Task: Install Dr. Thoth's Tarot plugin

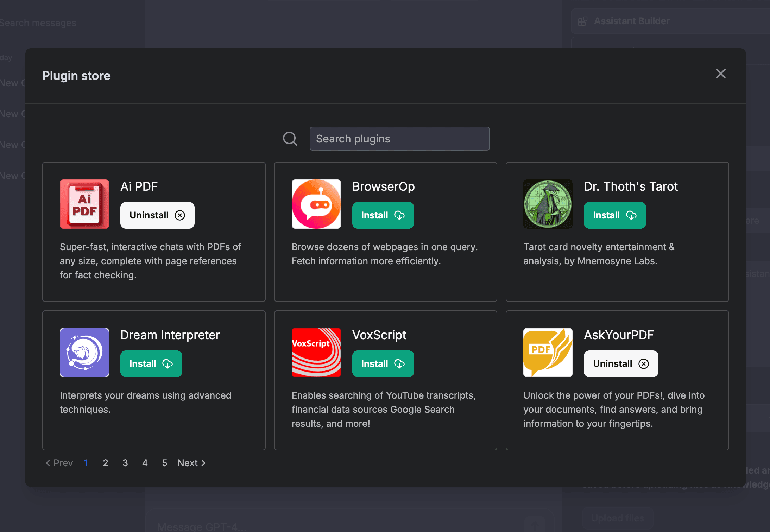Action: pos(614,215)
